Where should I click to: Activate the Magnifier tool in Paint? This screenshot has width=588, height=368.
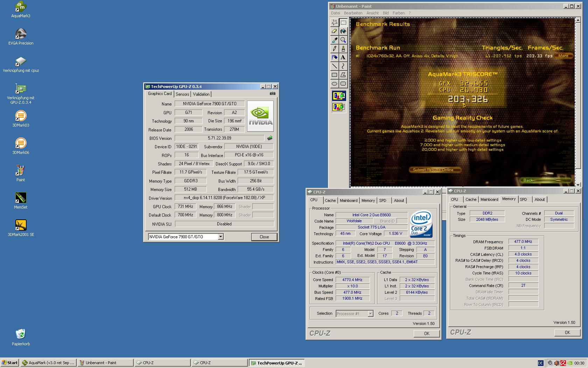(x=343, y=40)
